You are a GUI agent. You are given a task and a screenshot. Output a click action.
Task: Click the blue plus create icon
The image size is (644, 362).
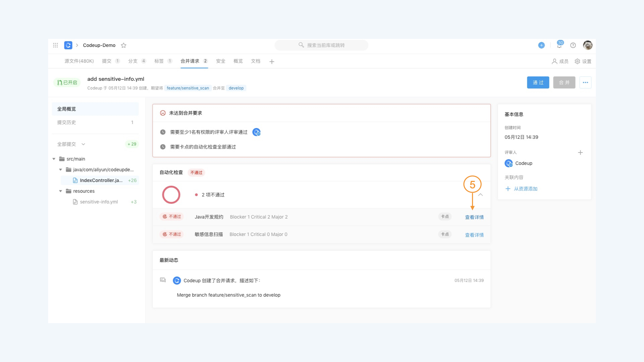click(x=541, y=45)
